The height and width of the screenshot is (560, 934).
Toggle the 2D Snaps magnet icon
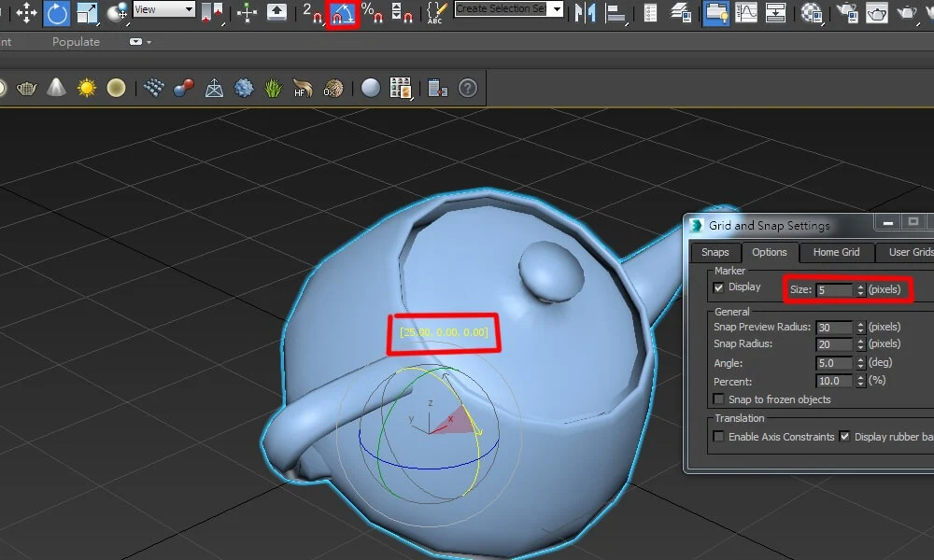pyautogui.click(x=312, y=12)
